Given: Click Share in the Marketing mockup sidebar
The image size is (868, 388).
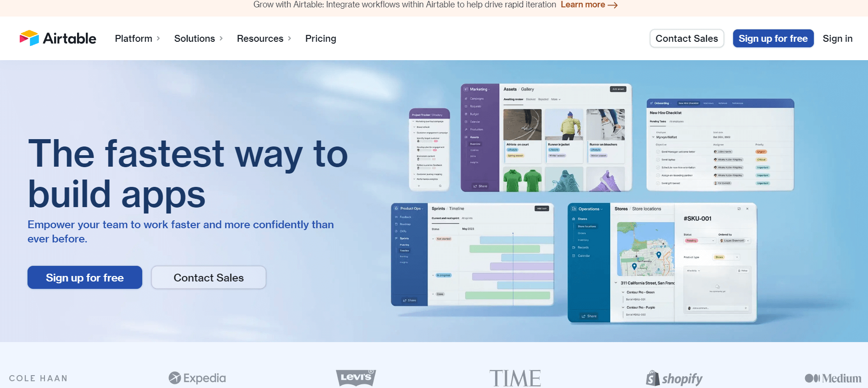Looking at the screenshot, I should 480,186.
